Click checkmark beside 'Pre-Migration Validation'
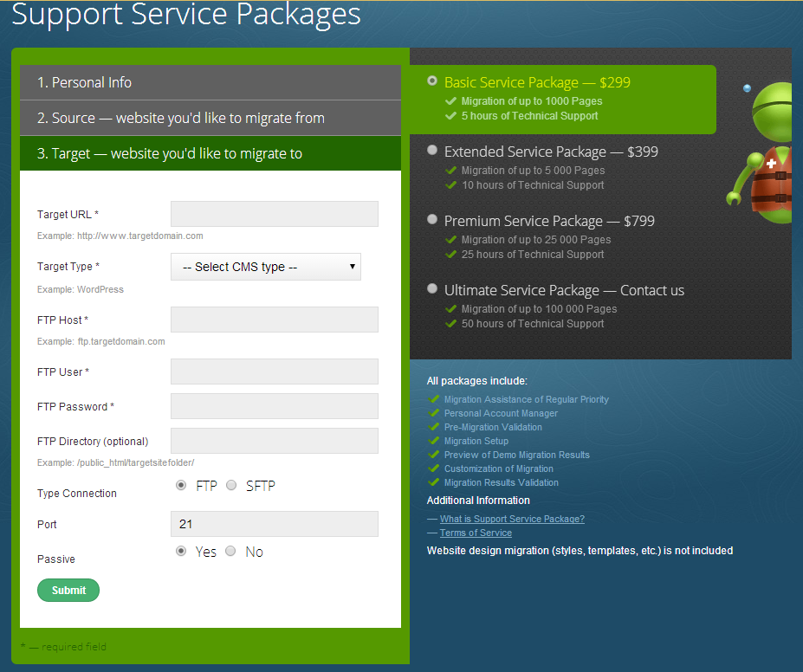The height and width of the screenshot is (672, 803). click(x=434, y=426)
